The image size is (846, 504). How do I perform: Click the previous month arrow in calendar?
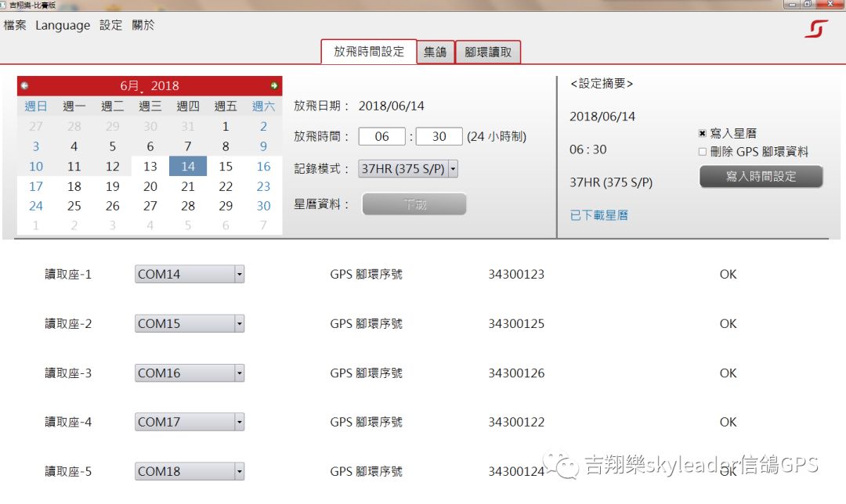(x=24, y=85)
